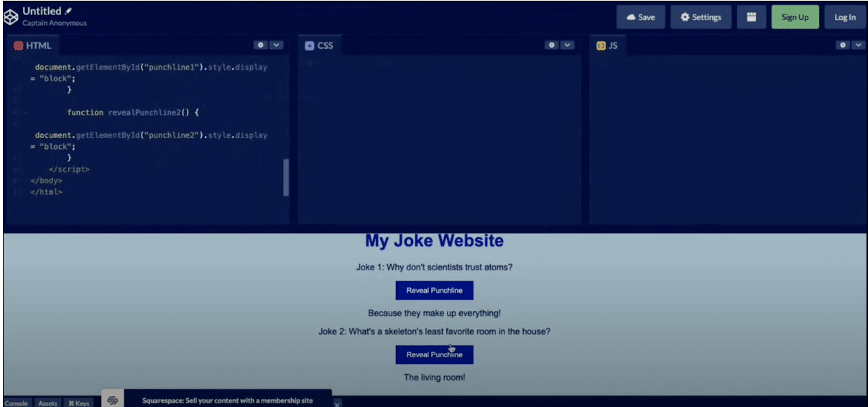Expand CSS editor dropdown chevron
Screen dimensions: 868x407
point(568,45)
